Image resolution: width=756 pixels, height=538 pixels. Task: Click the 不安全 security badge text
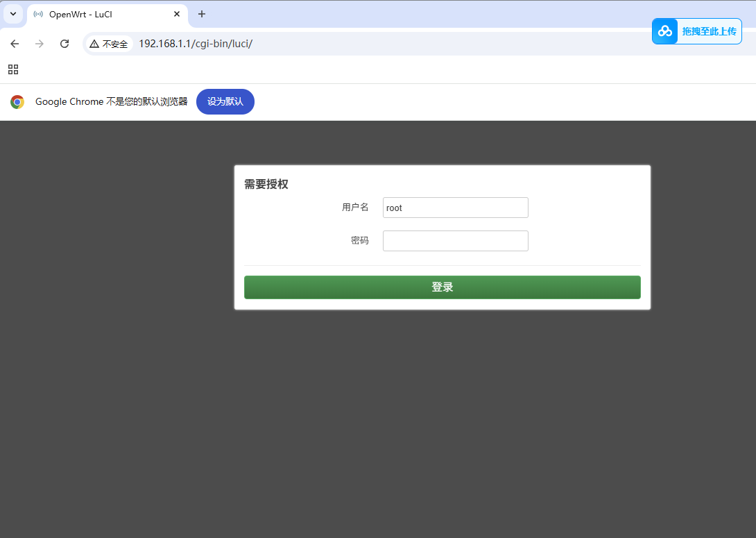[115, 44]
